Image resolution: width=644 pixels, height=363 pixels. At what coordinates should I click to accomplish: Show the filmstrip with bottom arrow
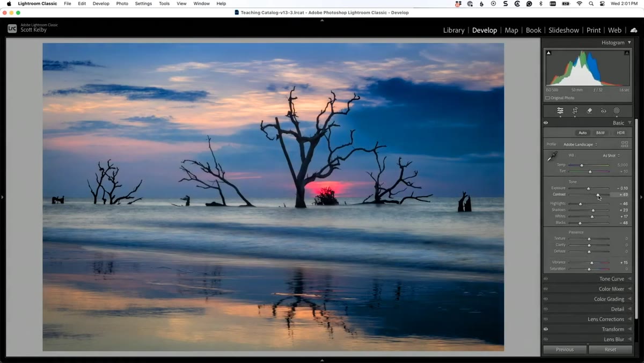tap(322, 360)
